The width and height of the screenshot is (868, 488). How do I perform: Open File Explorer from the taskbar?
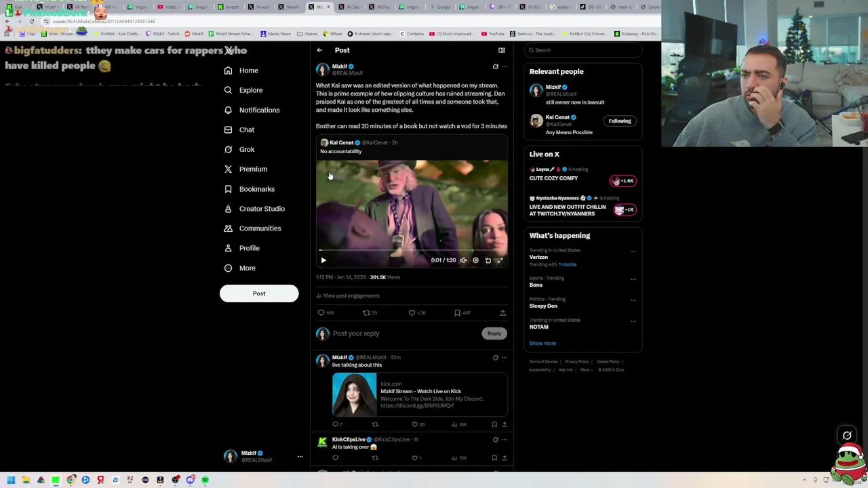pyautogui.click(x=26, y=481)
